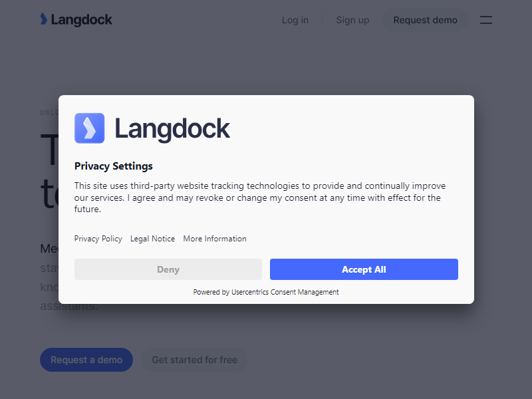532x399 pixels.
Task: Click the "Powered by" footer text
Action: coord(211,292)
